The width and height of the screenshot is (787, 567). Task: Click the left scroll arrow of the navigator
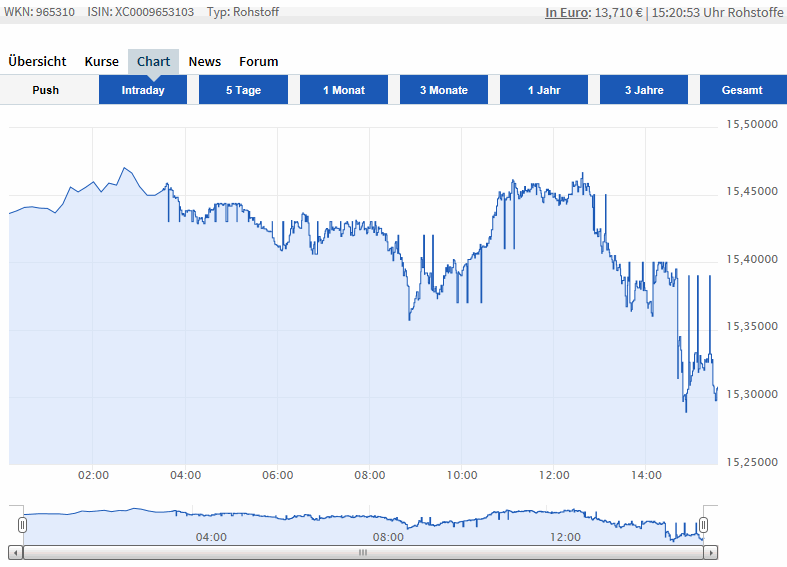click(x=15, y=552)
